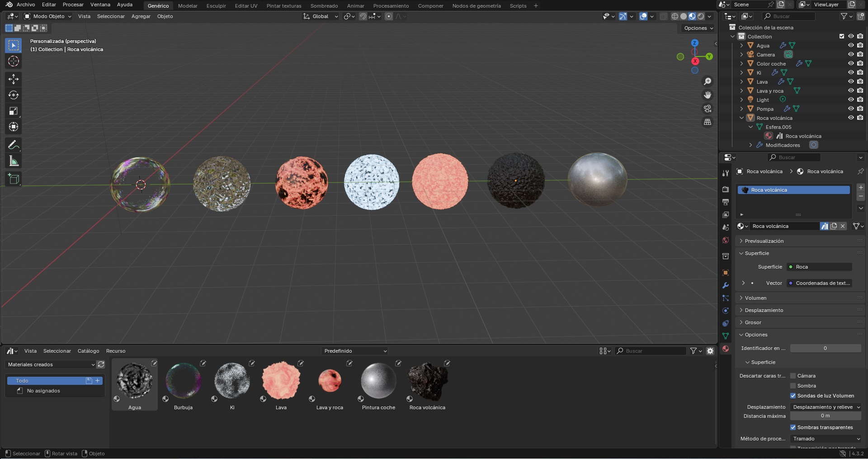This screenshot has width=868, height=459.
Task: Activate the Rotate tool
Action: pyautogui.click(x=13, y=95)
